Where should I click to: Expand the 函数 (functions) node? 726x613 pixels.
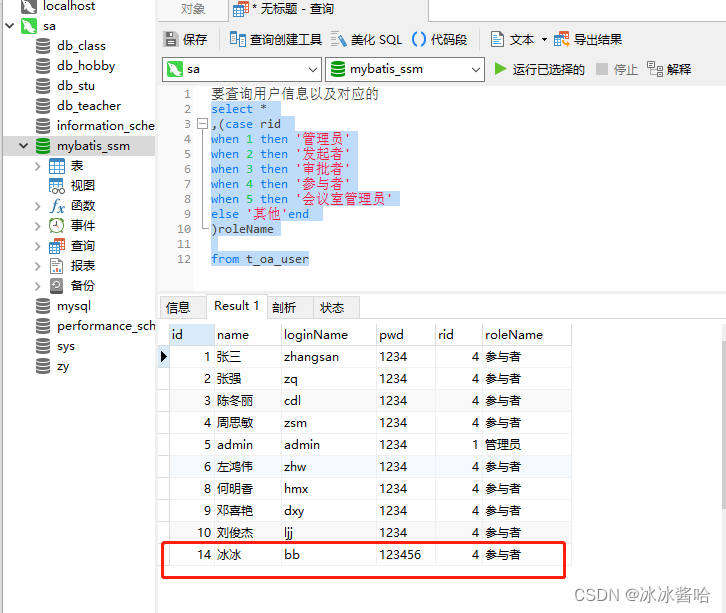click(x=38, y=206)
